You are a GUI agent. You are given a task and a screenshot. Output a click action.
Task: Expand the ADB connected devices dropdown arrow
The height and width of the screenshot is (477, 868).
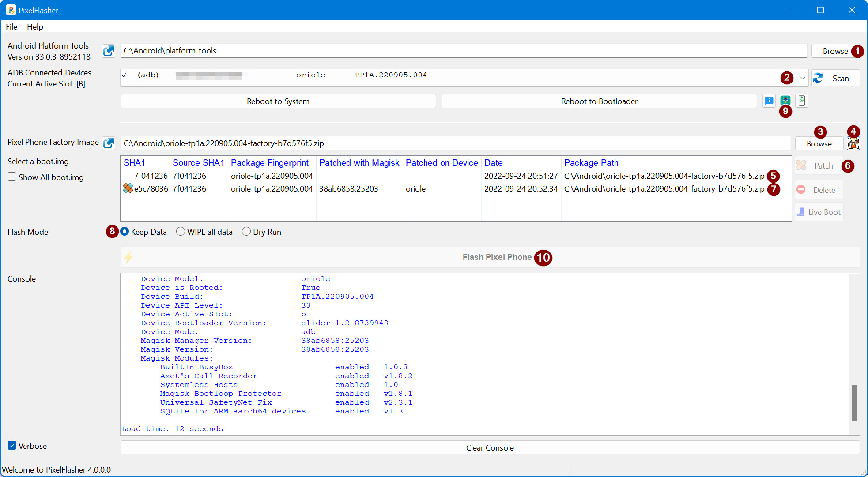[803, 78]
